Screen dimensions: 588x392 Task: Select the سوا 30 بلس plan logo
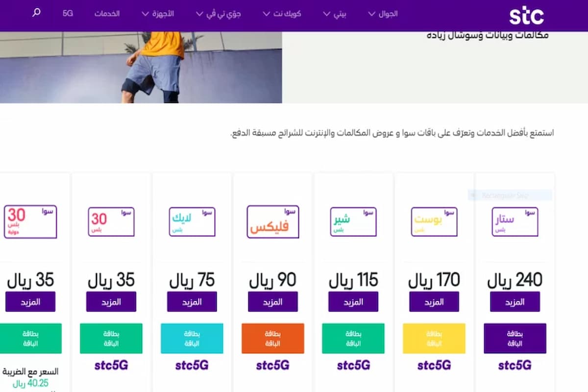tap(111, 222)
